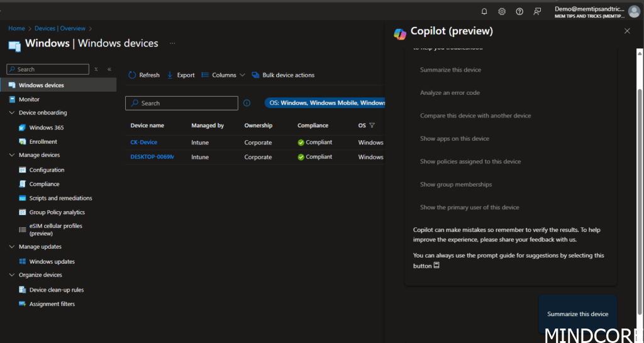Click the Refresh toolbar icon
The width and height of the screenshot is (644, 343).
132,75
